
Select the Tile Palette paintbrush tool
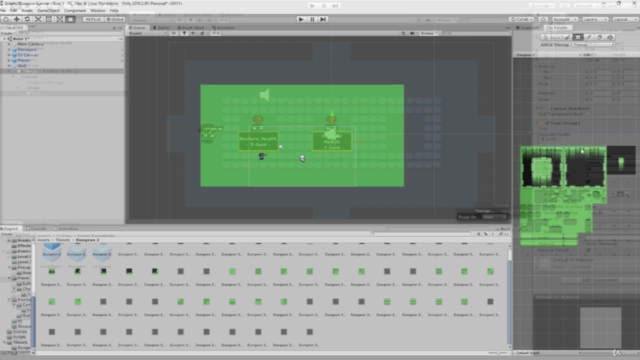click(567, 37)
